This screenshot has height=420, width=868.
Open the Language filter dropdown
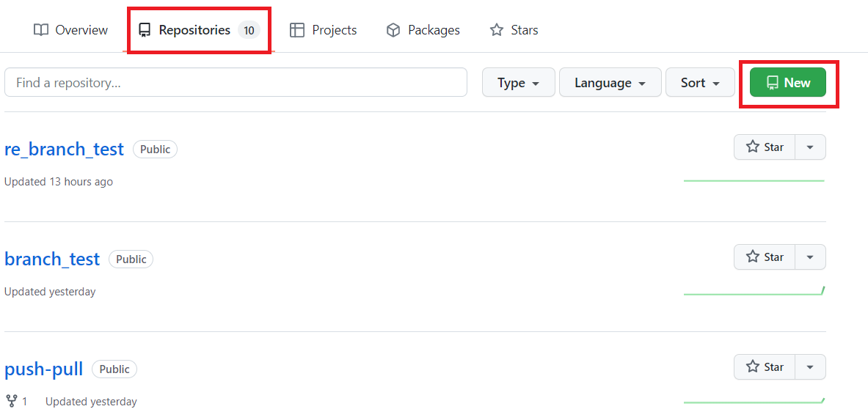click(610, 82)
